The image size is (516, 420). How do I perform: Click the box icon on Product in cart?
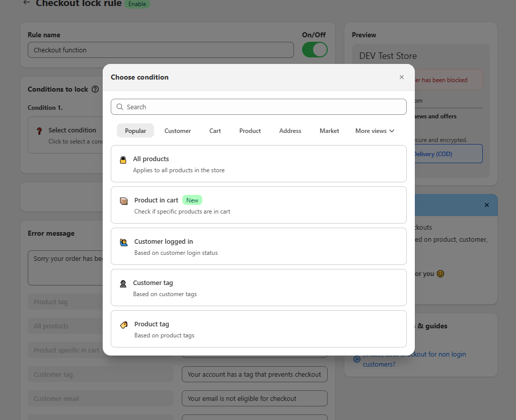pos(123,200)
